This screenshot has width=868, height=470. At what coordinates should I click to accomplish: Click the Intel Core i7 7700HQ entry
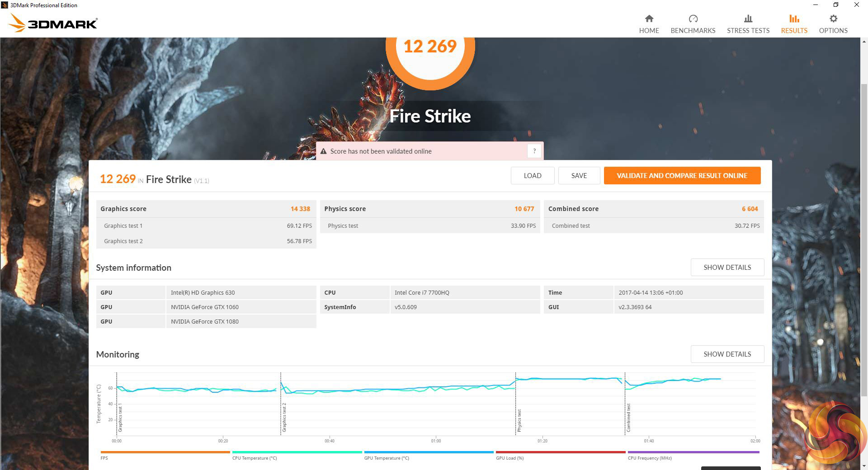[422, 293]
